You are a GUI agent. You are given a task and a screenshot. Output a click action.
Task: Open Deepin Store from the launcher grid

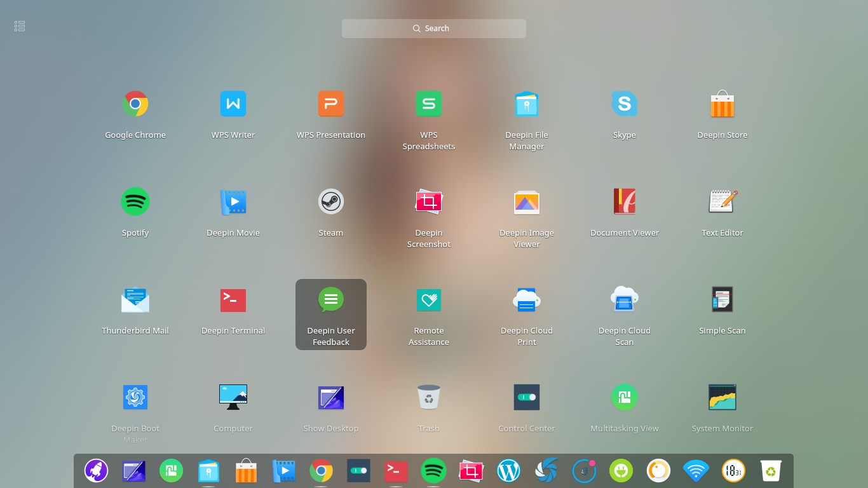pyautogui.click(x=722, y=104)
